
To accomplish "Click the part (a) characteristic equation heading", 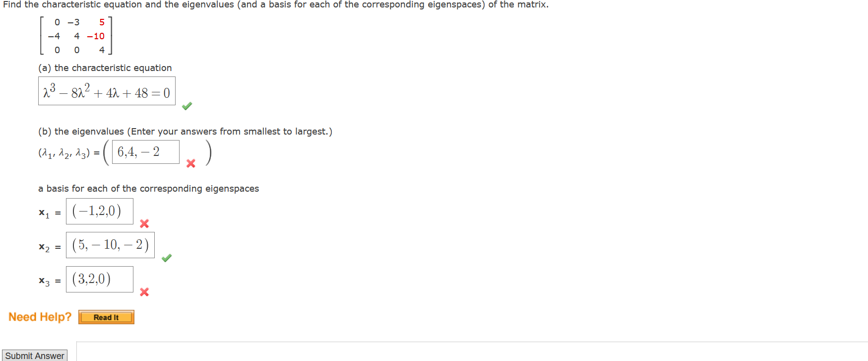I will coord(104,68).
